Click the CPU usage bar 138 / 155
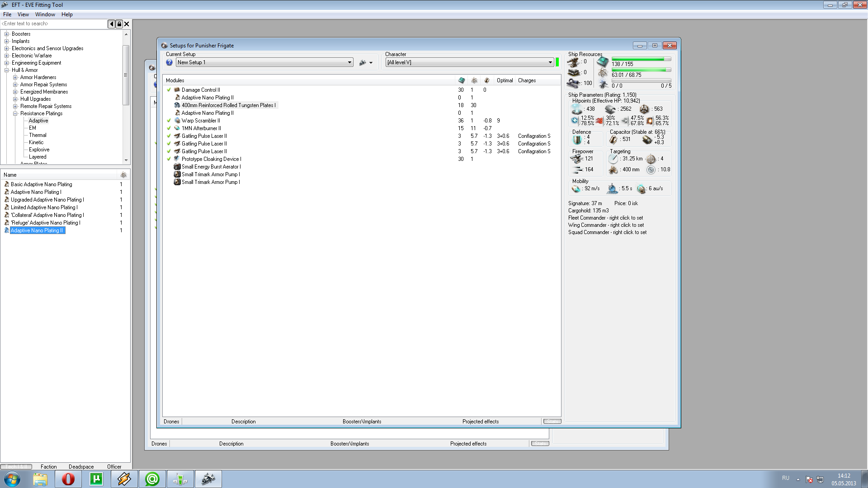868x488 pixels. 641,59
